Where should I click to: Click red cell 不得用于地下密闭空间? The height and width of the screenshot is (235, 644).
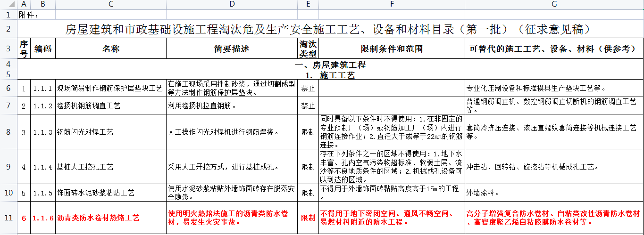[392, 218]
